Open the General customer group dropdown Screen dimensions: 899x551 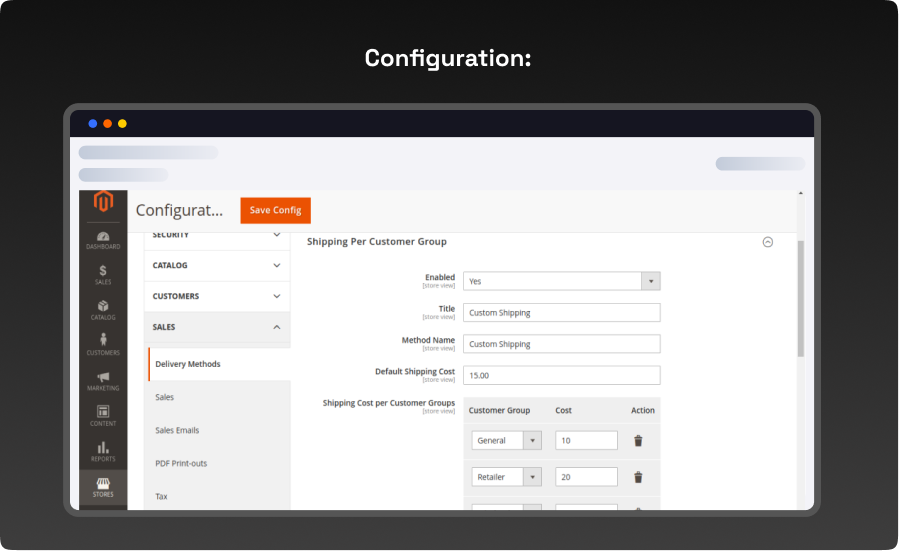pyautogui.click(x=505, y=440)
